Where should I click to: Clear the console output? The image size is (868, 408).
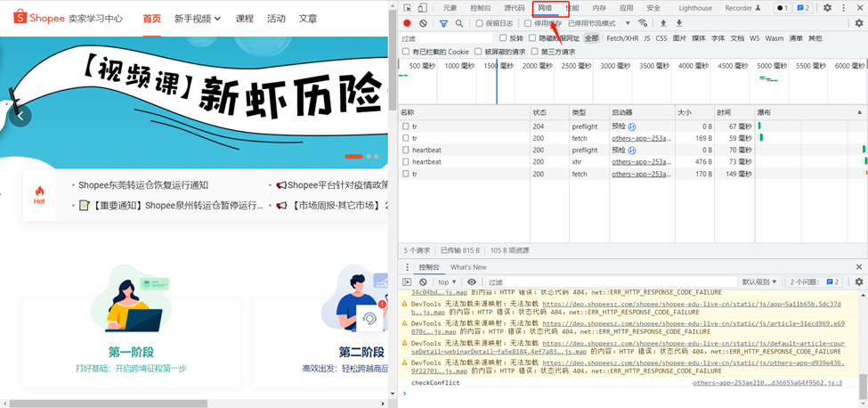pyautogui.click(x=423, y=282)
